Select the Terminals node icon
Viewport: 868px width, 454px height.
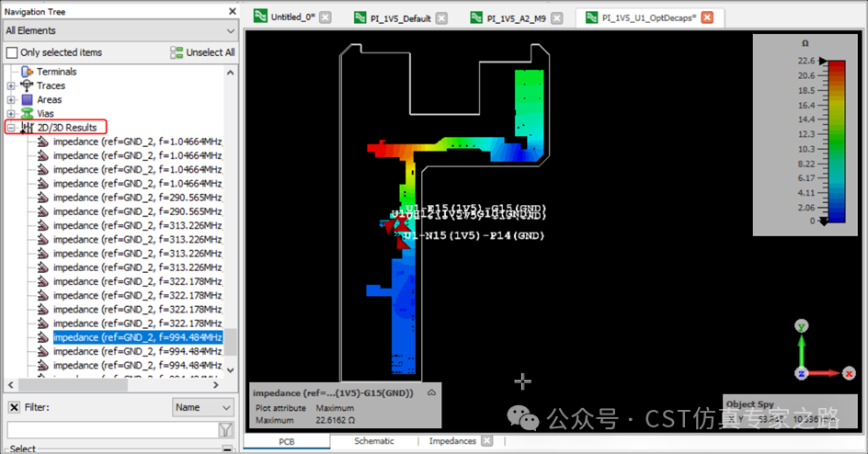click(27, 72)
